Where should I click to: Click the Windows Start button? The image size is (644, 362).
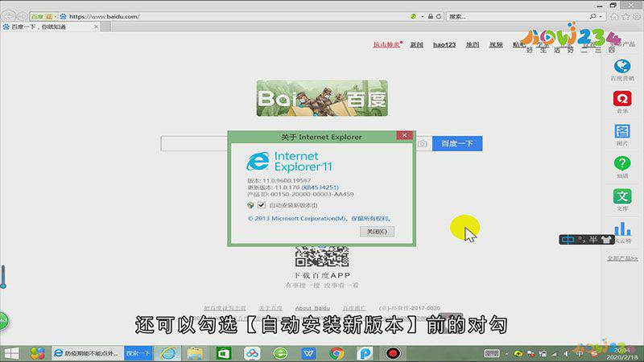pyautogui.click(x=11, y=353)
